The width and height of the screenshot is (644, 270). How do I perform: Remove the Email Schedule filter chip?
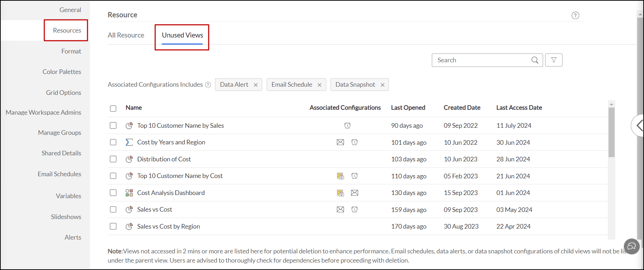(x=320, y=85)
